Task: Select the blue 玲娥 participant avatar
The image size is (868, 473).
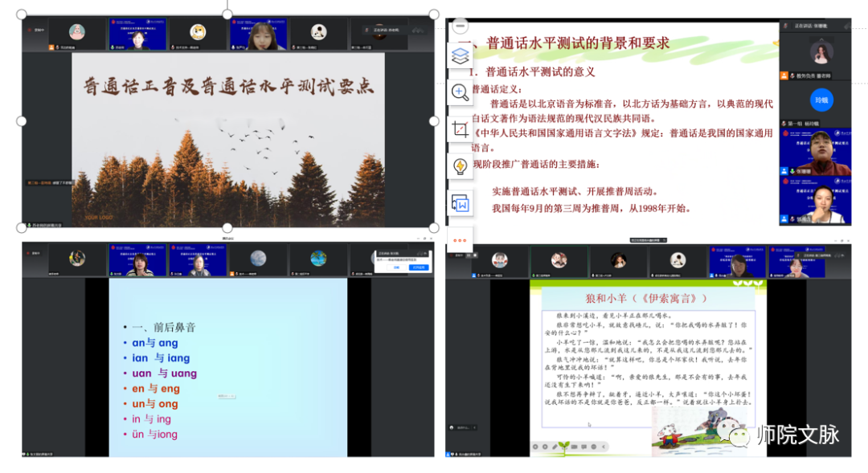Action: [x=821, y=100]
